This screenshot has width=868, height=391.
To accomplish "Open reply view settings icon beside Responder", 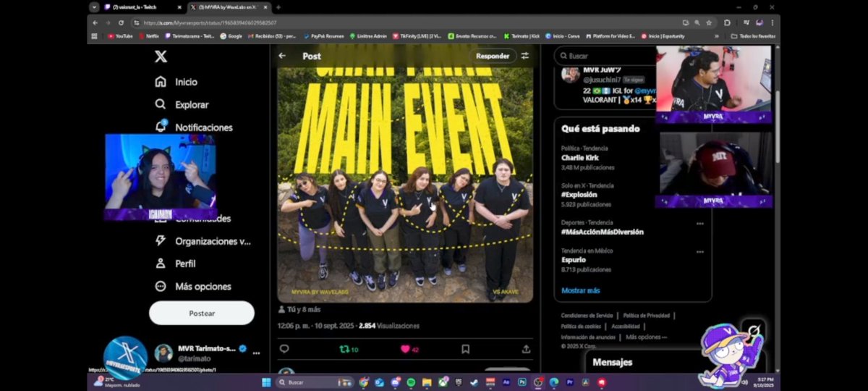I will point(525,56).
